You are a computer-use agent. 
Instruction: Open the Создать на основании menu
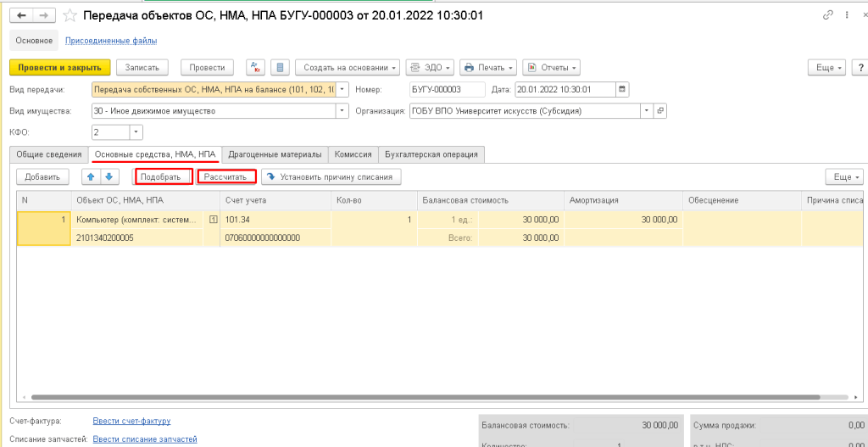coord(348,68)
